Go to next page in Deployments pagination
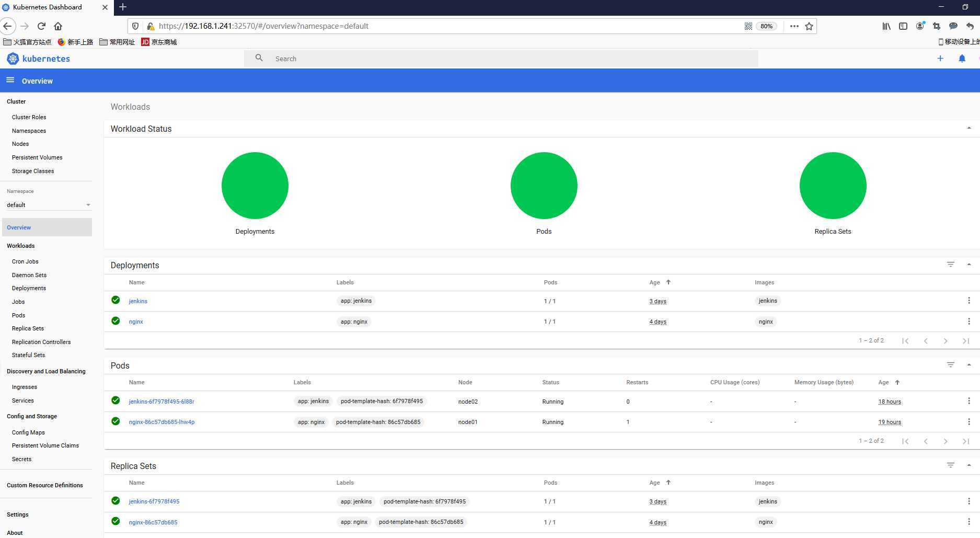 tap(946, 341)
